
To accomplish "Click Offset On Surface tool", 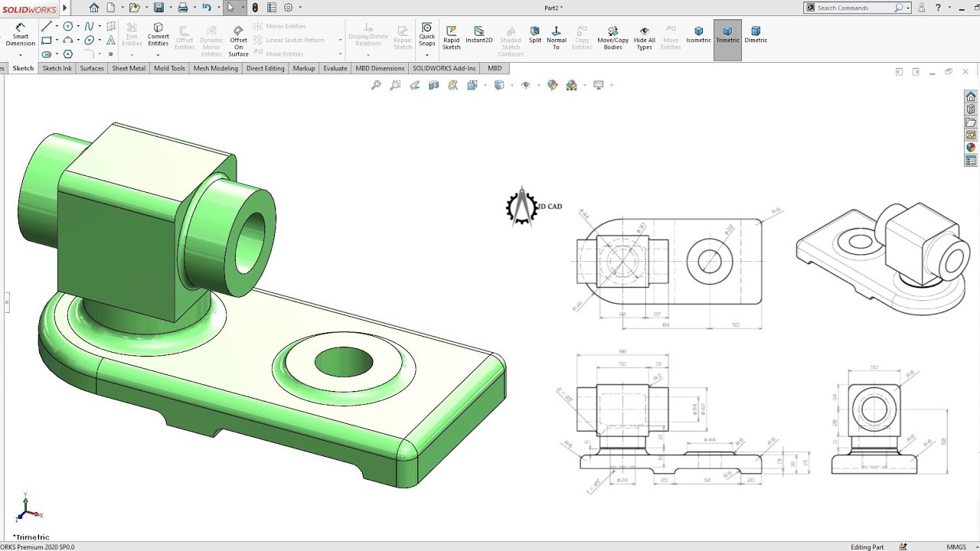I will point(238,41).
